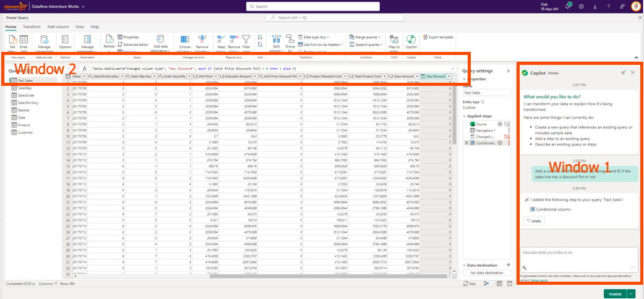Open query Properties
644x299 pixels.
pos(128,37)
